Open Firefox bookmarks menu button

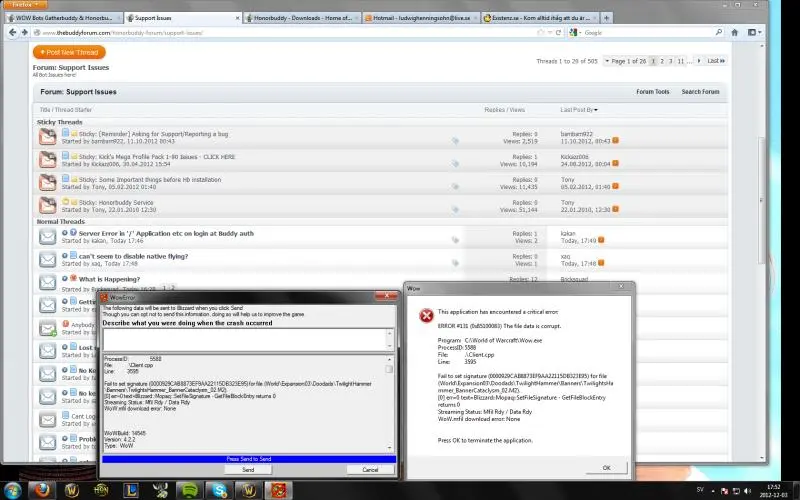point(754,32)
